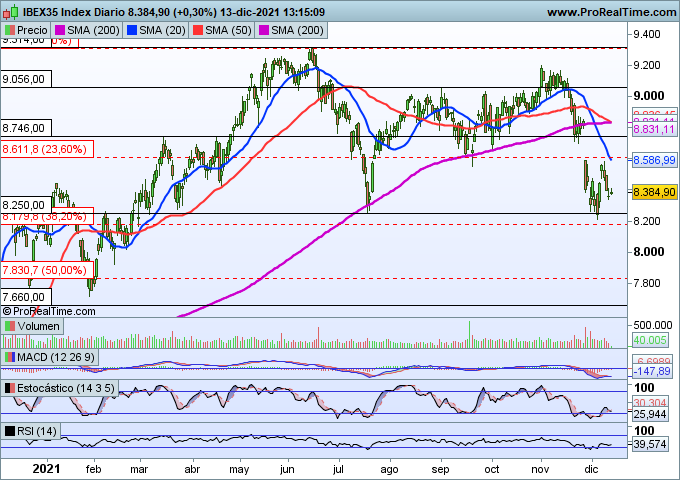This screenshot has height=480, width=680.
Task: Open the www.ProRealTime.com link in header
Action: click(x=611, y=12)
